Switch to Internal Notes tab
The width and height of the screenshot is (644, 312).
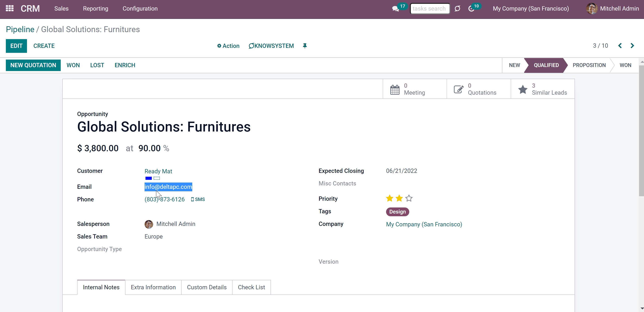[101, 287]
